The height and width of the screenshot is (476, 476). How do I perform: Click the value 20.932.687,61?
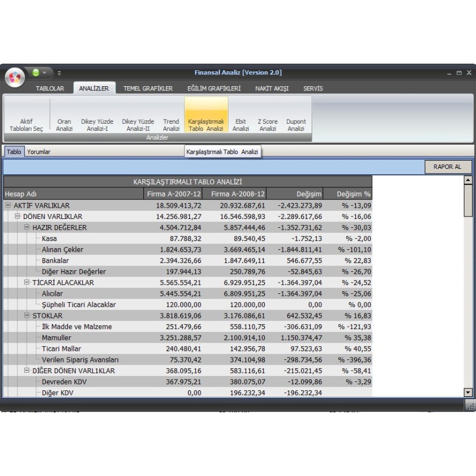tap(242, 205)
